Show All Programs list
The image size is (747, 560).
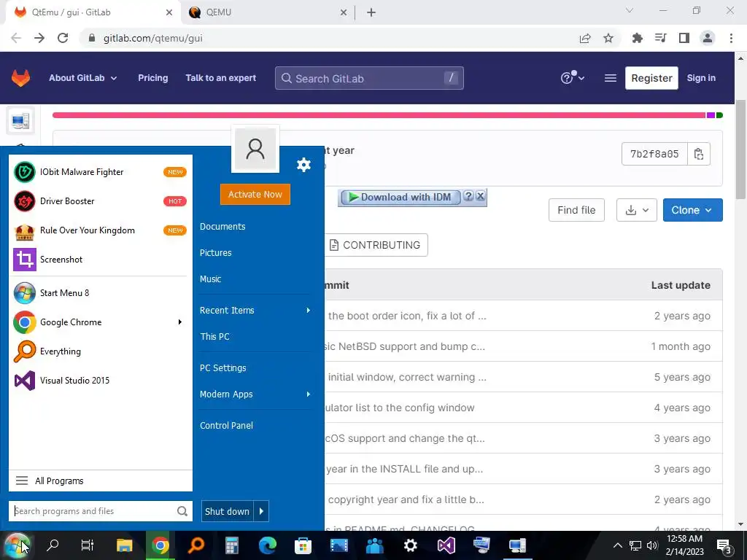click(101, 481)
